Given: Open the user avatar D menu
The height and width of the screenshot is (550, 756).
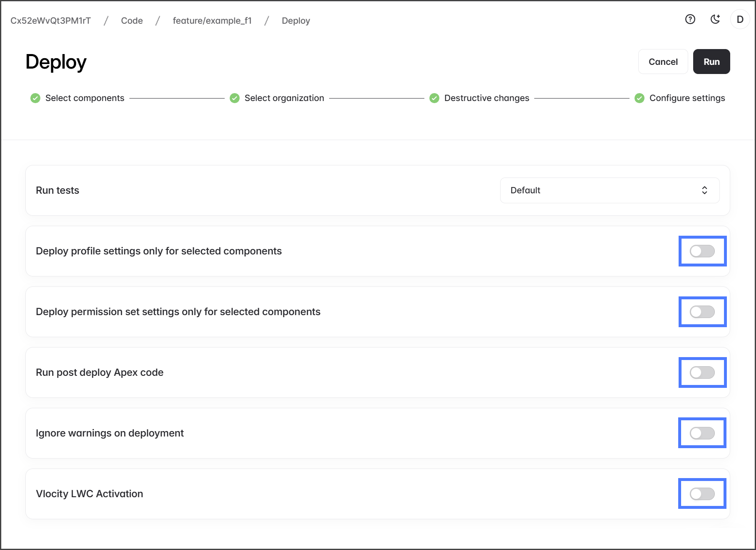Looking at the screenshot, I should (740, 19).
